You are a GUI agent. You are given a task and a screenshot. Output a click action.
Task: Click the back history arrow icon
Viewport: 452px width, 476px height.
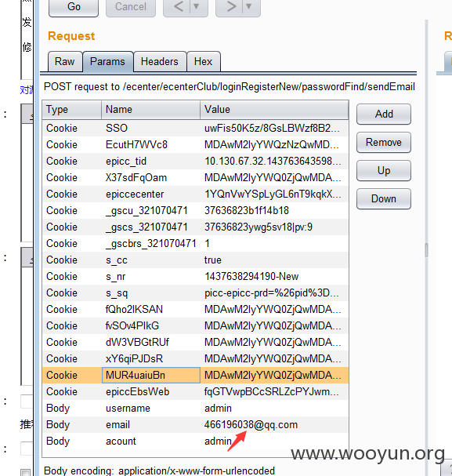coord(178,6)
